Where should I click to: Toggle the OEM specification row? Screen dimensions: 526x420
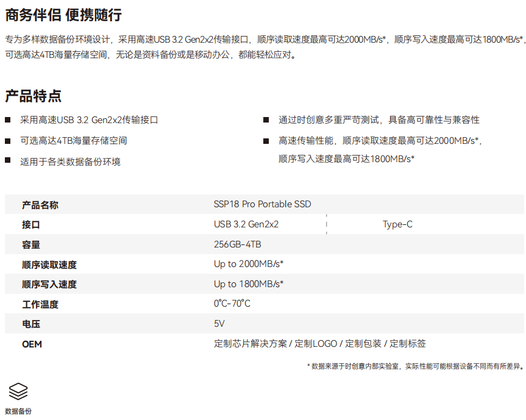pyautogui.click(x=262, y=343)
